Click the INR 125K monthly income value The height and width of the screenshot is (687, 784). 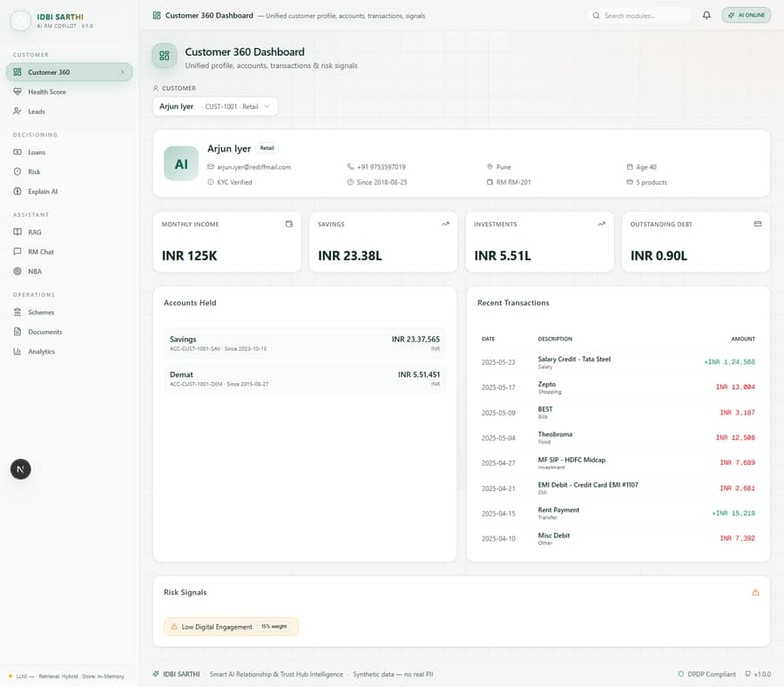click(x=190, y=256)
